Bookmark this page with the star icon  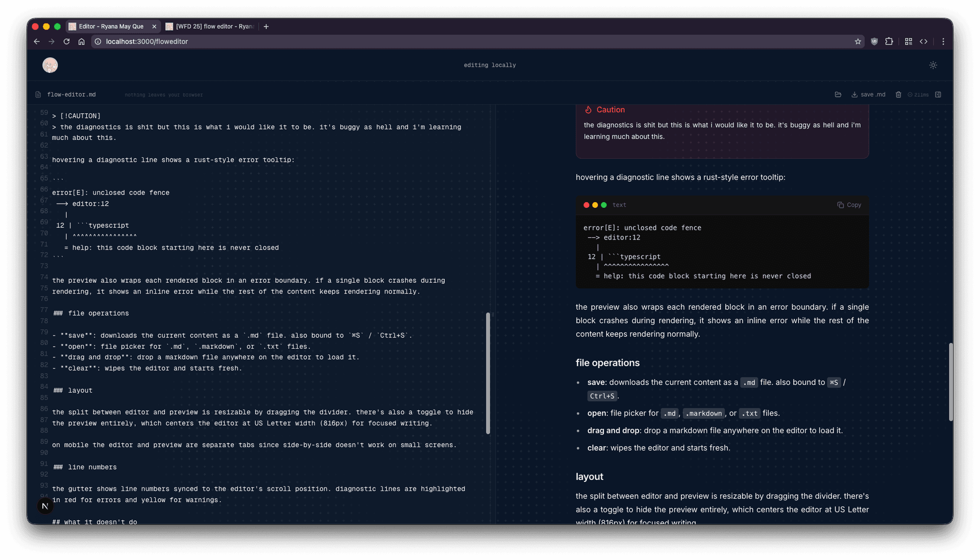857,41
